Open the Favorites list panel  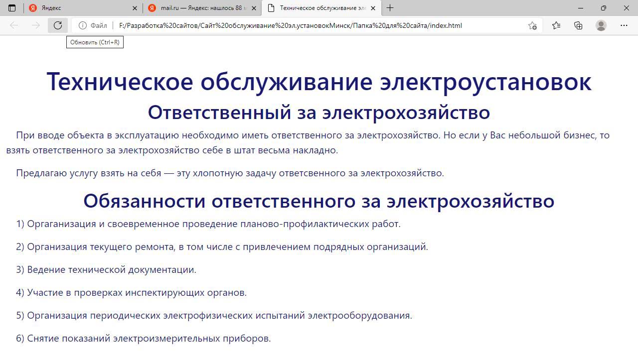coord(556,25)
